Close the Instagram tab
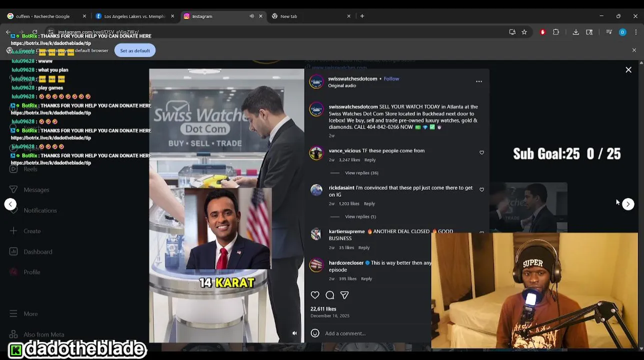The height and width of the screenshot is (360, 644). point(261,16)
